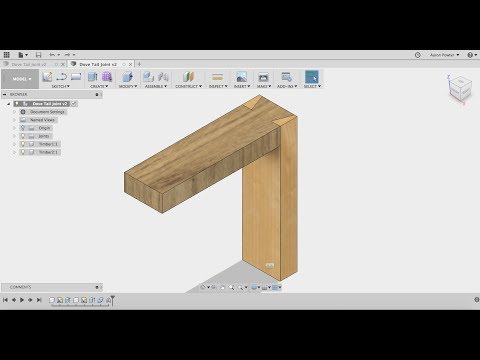Image resolution: width=480 pixels, height=360 pixels.
Task: Open MODIFY menu
Action: (x=128, y=86)
